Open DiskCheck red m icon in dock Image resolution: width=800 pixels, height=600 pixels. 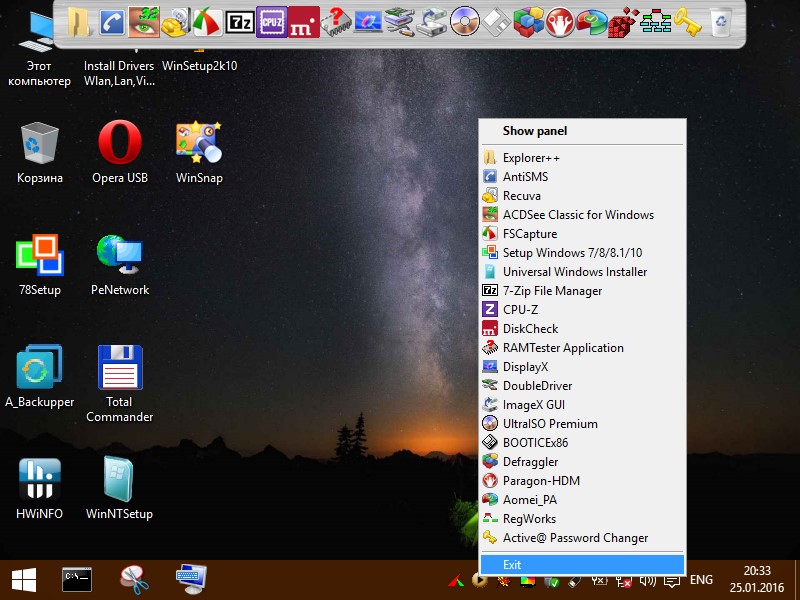coord(304,22)
